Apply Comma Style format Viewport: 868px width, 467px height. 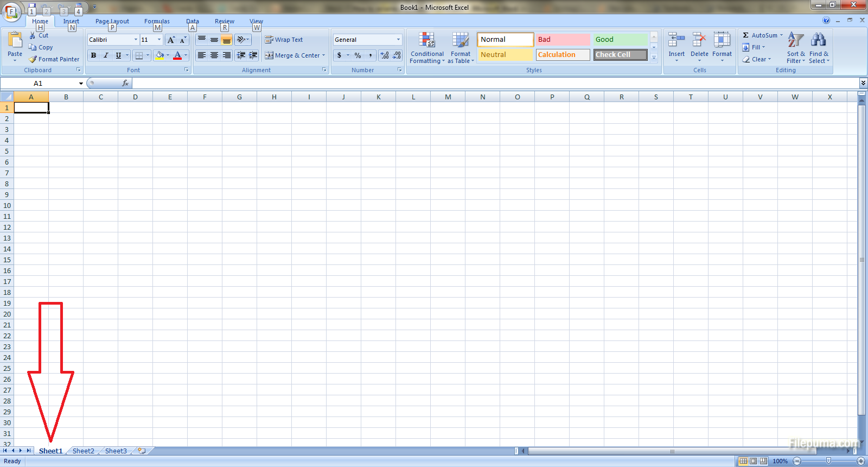[371, 55]
